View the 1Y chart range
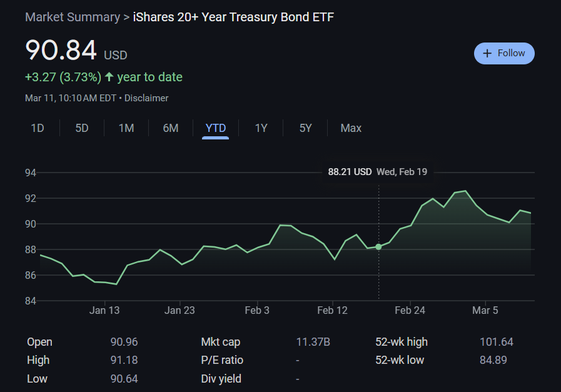Screen dimensions: 561x392 tap(261, 128)
